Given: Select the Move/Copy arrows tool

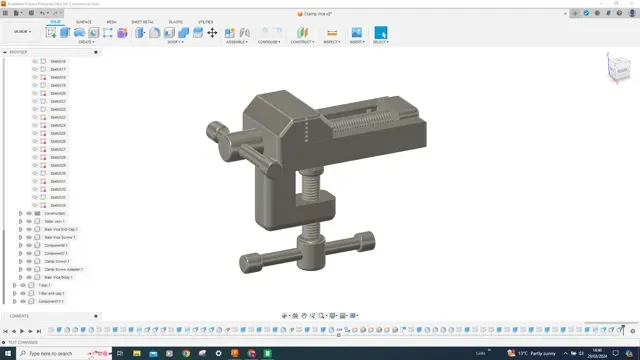Looking at the screenshot, I should tap(212, 33).
